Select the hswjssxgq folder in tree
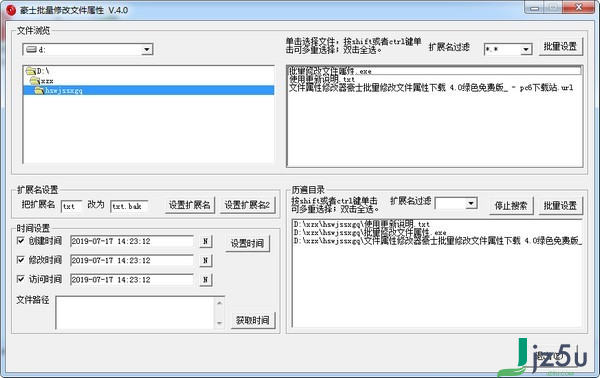The image size is (600, 378). click(148, 90)
